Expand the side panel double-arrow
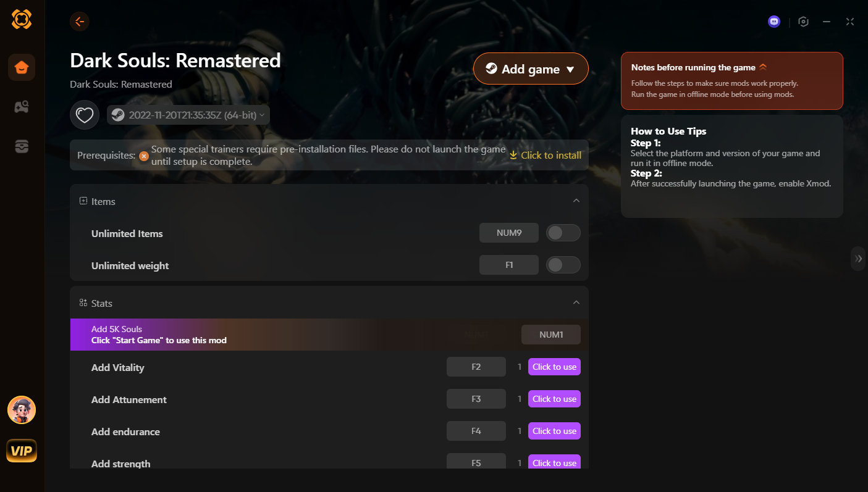Viewport: 868px width, 492px height. pos(859,259)
